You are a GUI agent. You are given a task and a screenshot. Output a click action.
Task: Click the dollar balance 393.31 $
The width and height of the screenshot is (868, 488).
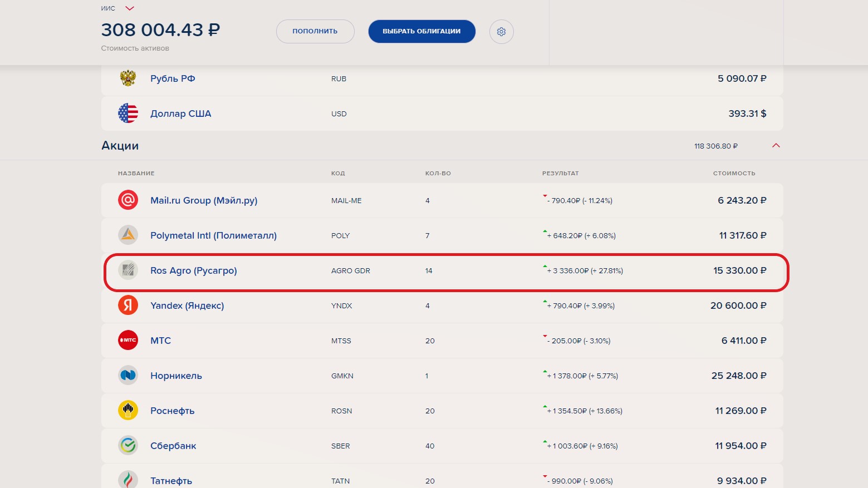pyautogui.click(x=747, y=114)
